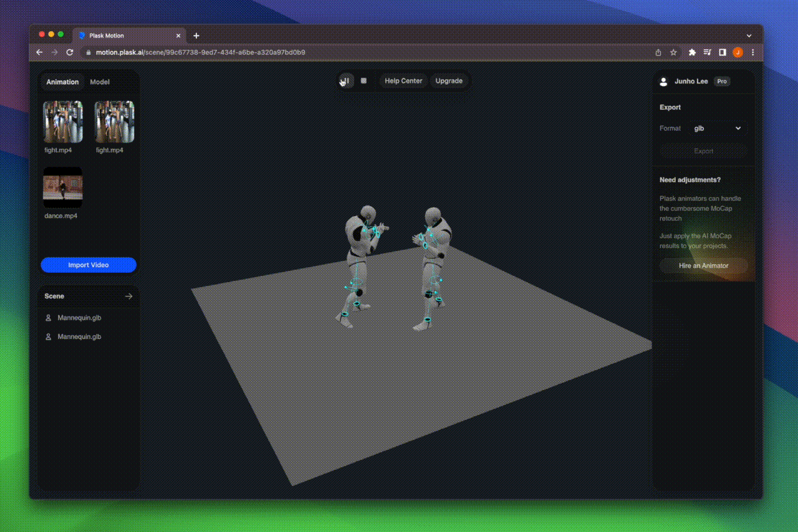This screenshot has width=798, height=532.
Task: Select the first Mannequin.glb scene item
Action: (79, 318)
